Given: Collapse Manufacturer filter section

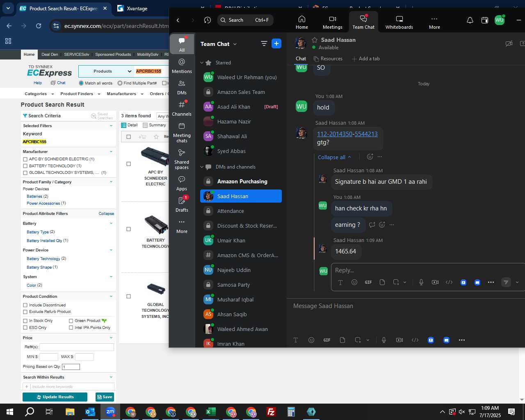Looking at the screenshot, I should pos(111,152).
